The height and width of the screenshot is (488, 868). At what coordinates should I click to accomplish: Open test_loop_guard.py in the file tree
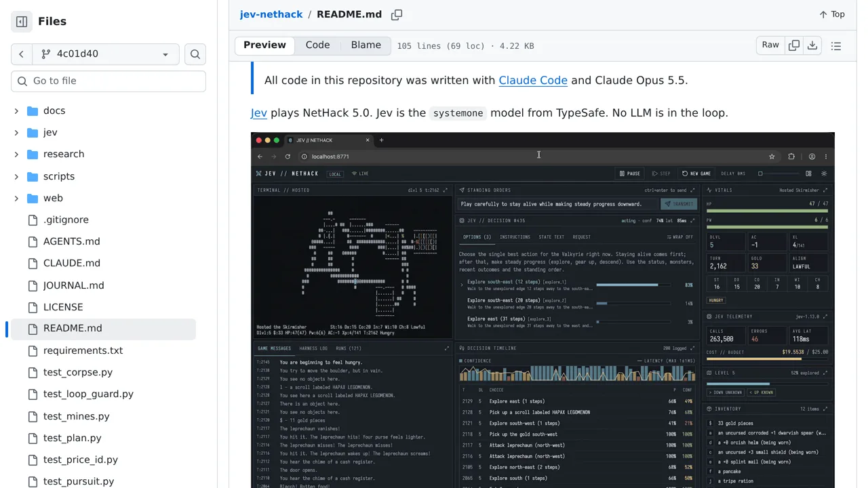point(88,394)
